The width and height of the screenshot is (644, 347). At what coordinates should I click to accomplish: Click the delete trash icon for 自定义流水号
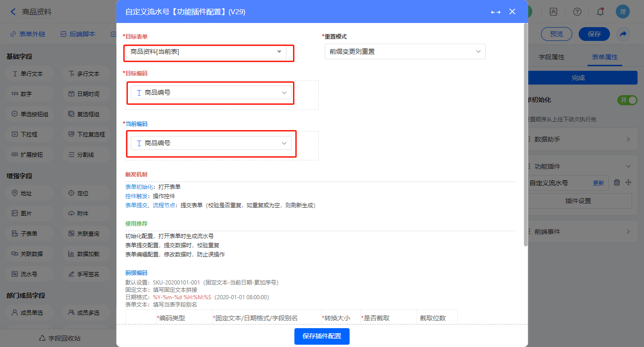(x=617, y=182)
